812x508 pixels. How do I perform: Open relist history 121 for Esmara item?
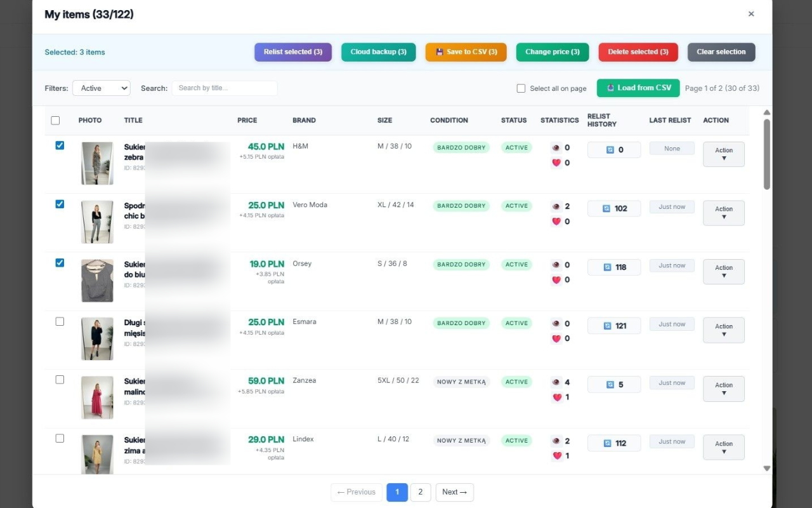point(614,326)
